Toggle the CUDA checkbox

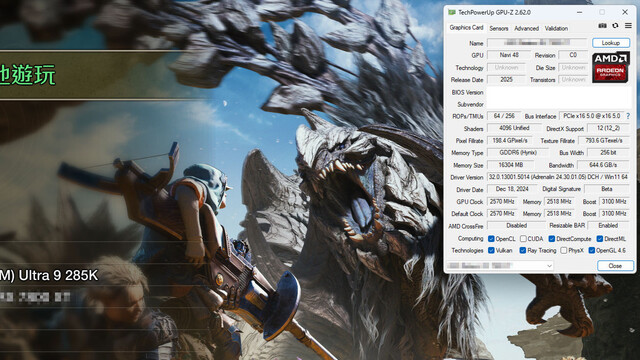coord(523,238)
